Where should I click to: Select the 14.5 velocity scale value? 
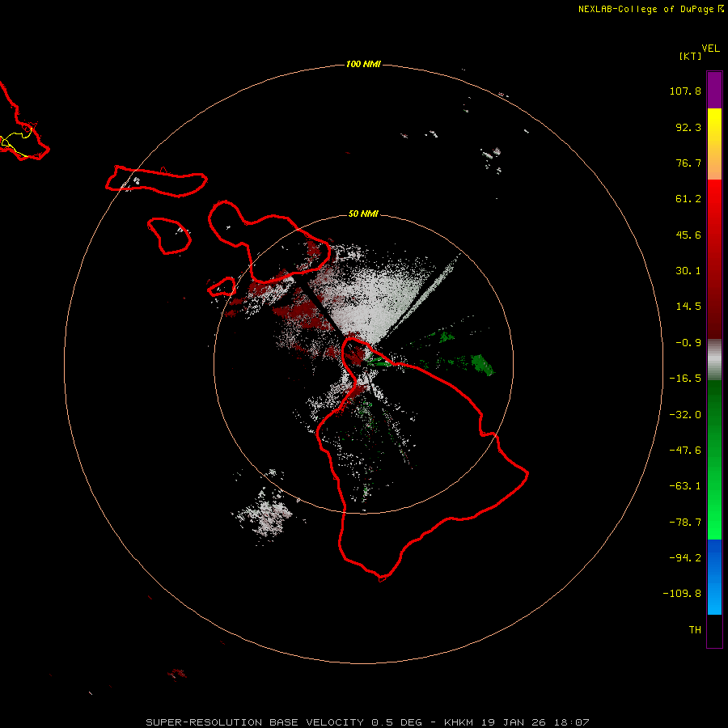coord(688,307)
